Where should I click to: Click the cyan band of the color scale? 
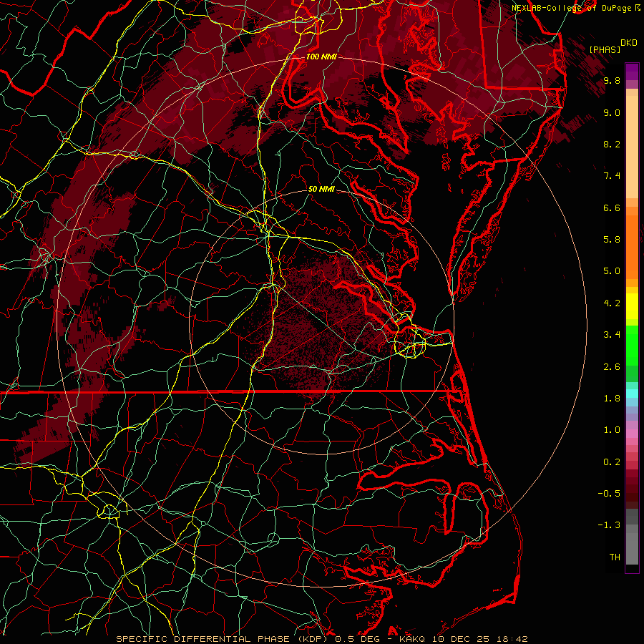[632, 394]
